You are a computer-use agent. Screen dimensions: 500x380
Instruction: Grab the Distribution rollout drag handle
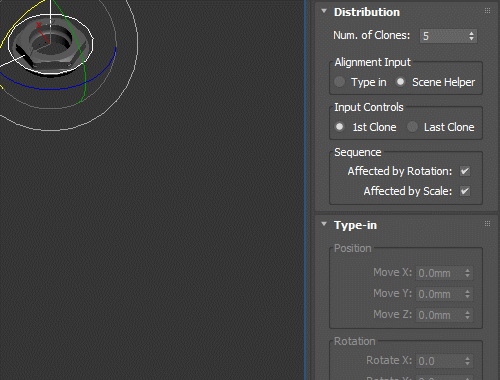point(487,11)
